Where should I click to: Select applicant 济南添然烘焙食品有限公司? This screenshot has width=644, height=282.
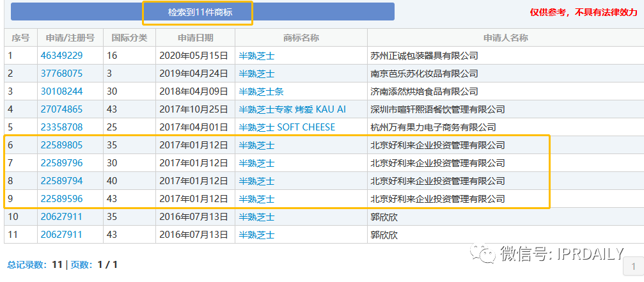pyautogui.click(x=424, y=91)
